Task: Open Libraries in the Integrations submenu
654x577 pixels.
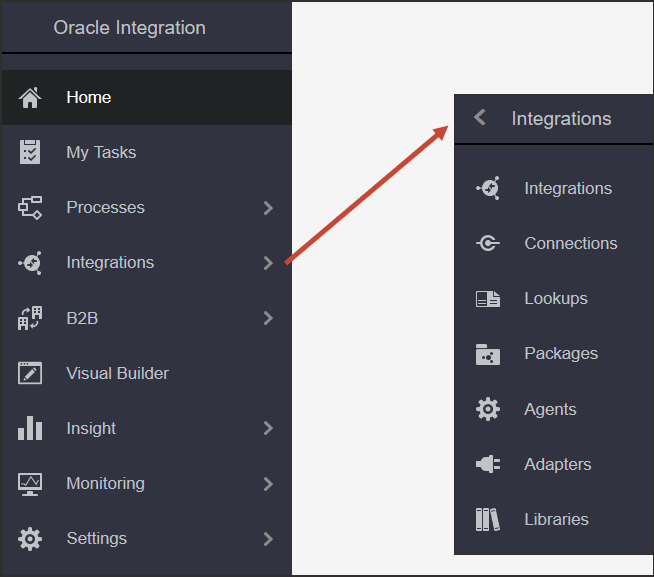Action: click(x=554, y=519)
